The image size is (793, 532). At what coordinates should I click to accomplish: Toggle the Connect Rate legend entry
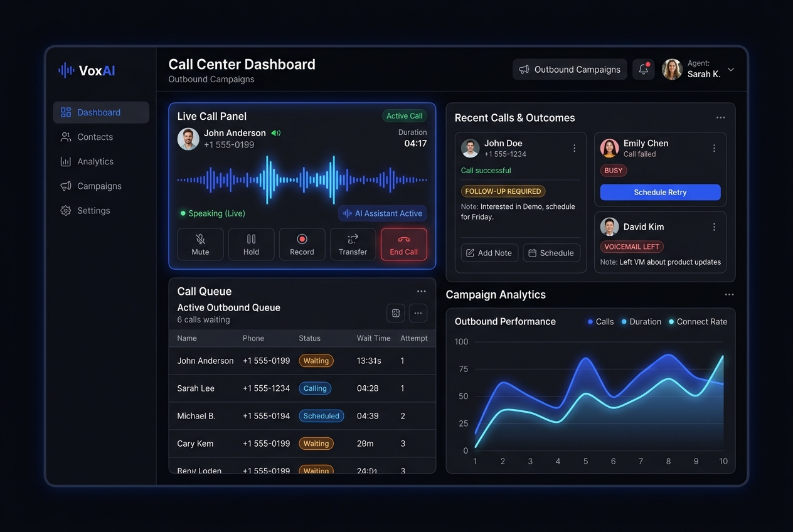click(698, 321)
